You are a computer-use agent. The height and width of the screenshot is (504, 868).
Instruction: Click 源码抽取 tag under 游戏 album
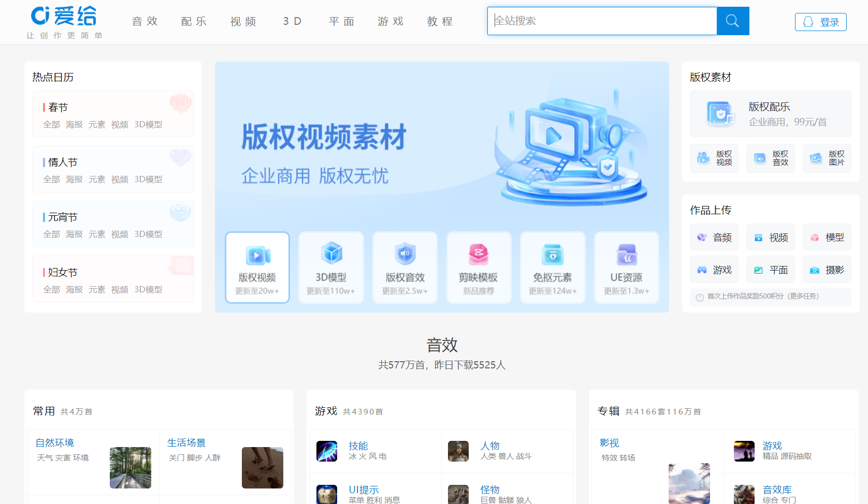click(x=796, y=456)
